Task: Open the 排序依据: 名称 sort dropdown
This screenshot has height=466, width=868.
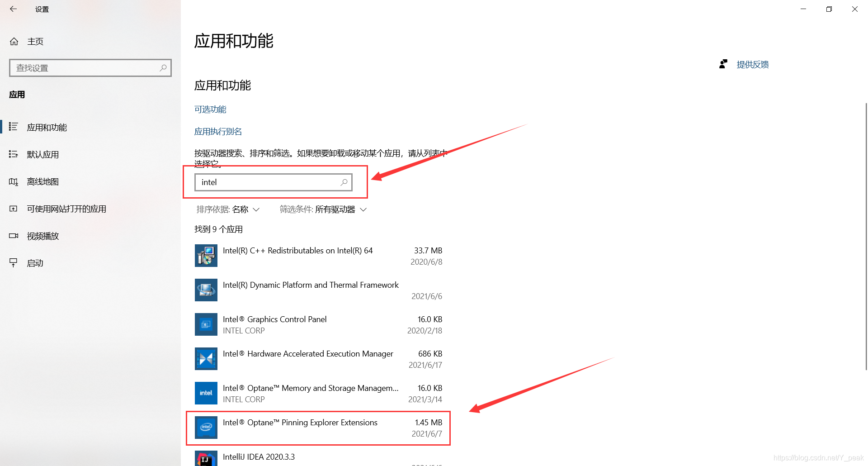Action: pyautogui.click(x=228, y=209)
